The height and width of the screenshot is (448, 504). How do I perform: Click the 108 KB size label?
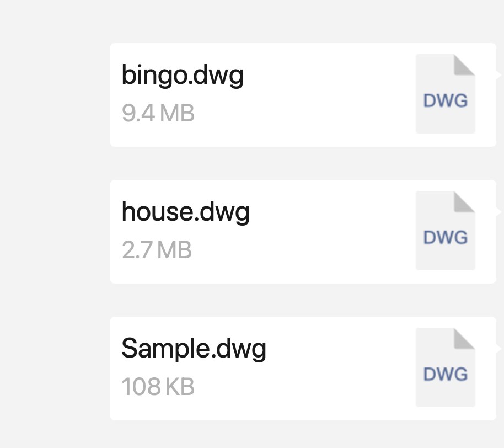[x=156, y=386]
